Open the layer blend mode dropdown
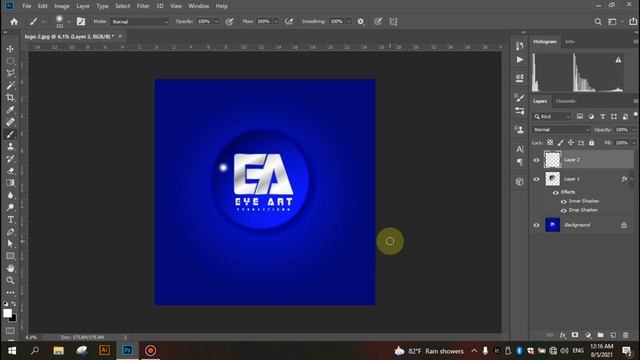The height and width of the screenshot is (360, 640). (561, 130)
